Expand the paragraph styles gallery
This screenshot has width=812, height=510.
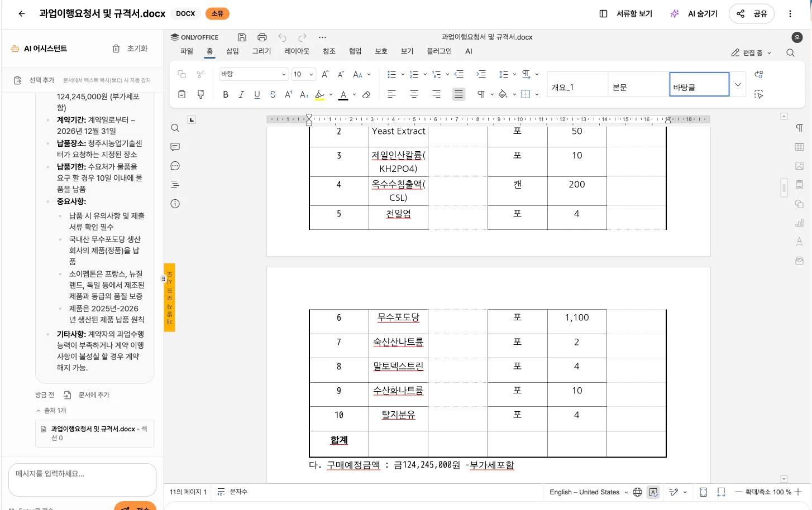click(x=738, y=85)
